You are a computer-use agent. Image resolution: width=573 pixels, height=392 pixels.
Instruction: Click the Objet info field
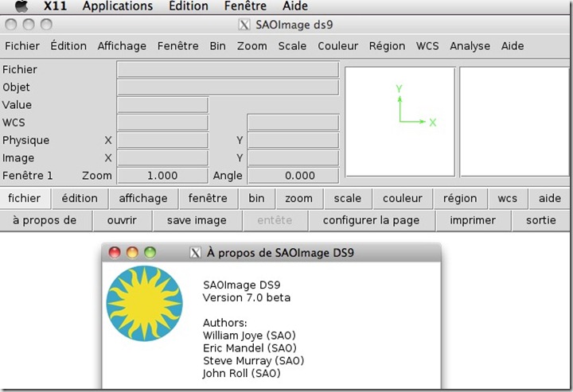click(x=228, y=87)
